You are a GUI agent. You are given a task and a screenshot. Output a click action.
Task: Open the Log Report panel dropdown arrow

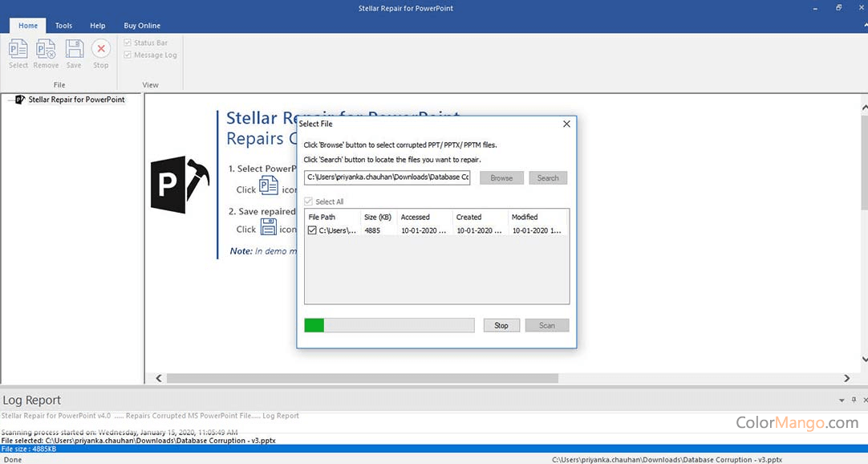[x=842, y=400]
